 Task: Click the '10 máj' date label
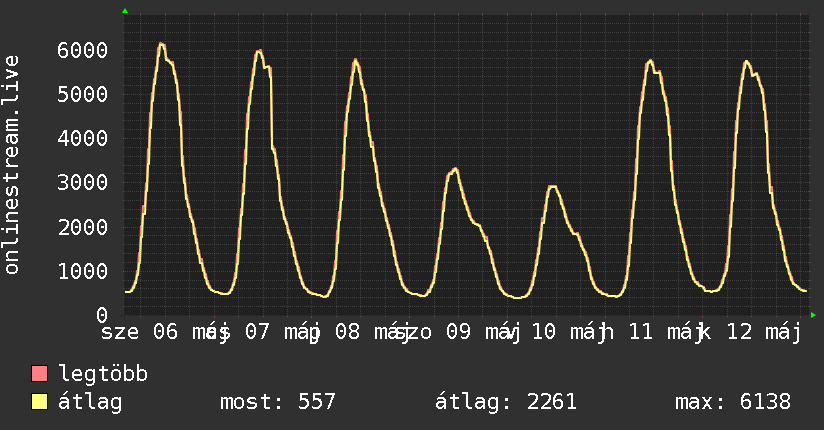[x=569, y=332]
